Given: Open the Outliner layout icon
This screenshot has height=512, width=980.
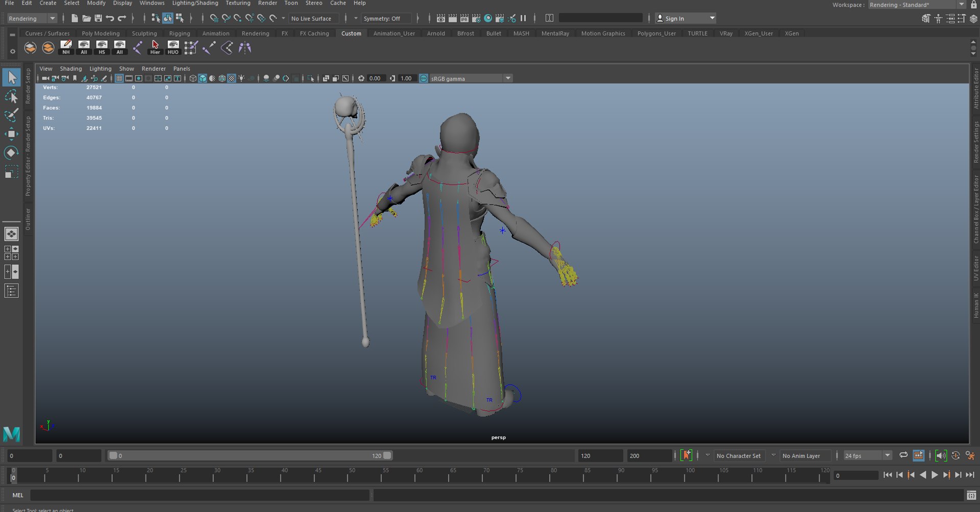Looking at the screenshot, I should click(x=11, y=291).
